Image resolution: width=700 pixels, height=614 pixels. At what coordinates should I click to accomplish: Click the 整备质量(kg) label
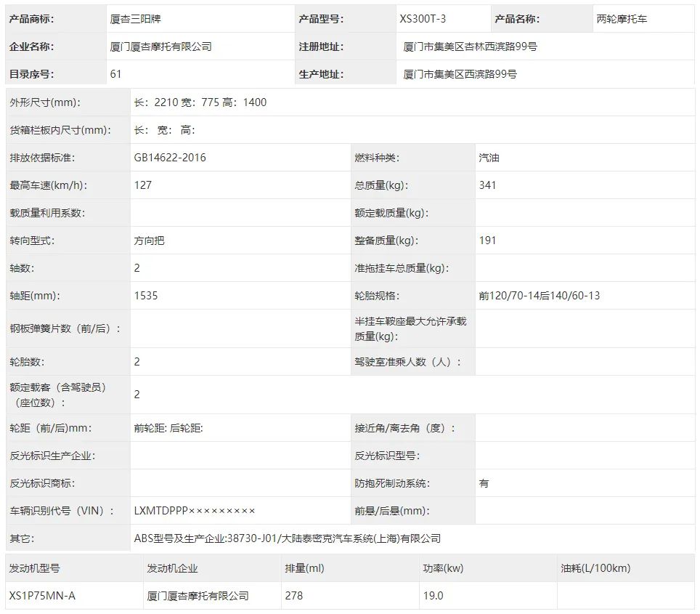pyautogui.click(x=386, y=241)
